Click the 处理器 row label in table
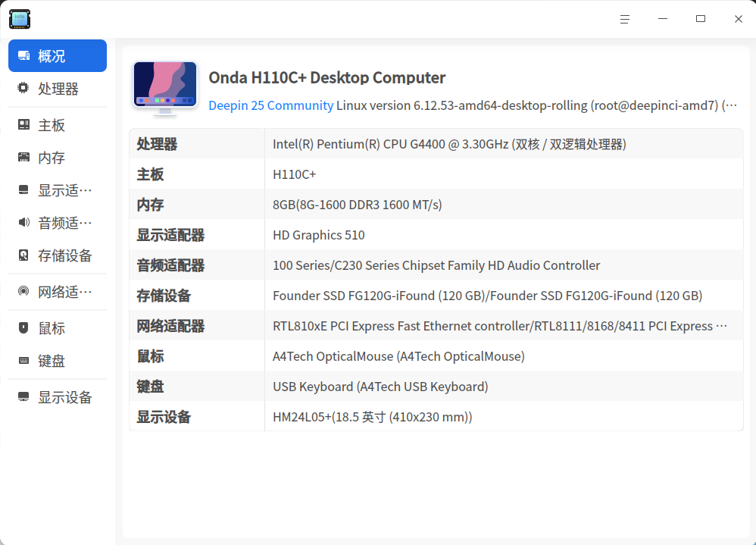 coord(157,144)
